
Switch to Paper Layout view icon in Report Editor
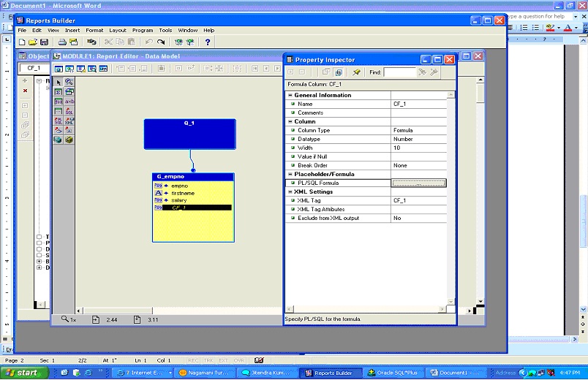pyautogui.click(x=81, y=69)
